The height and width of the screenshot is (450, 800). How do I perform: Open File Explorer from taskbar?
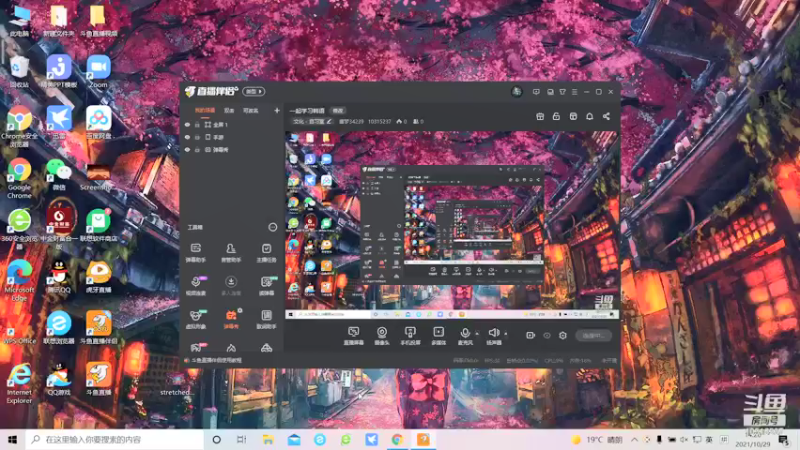[x=268, y=439]
